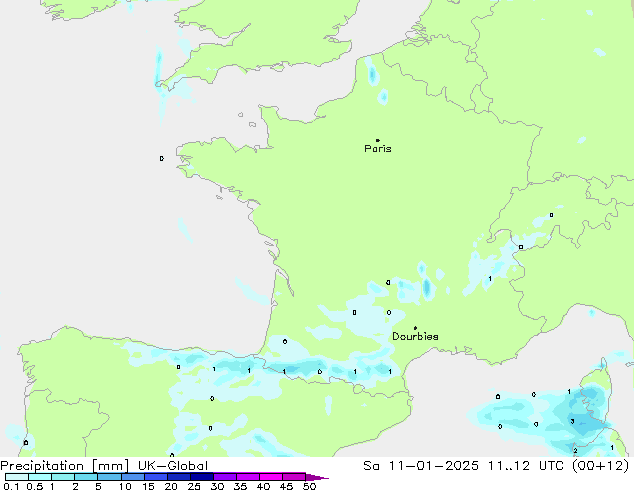Click the legend value '30'
The width and height of the screenshot is (634, 490).
click(x=217, y=486)
